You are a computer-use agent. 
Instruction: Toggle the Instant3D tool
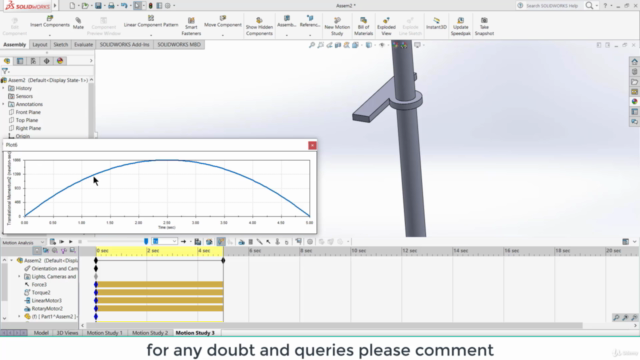click(436, 23)
